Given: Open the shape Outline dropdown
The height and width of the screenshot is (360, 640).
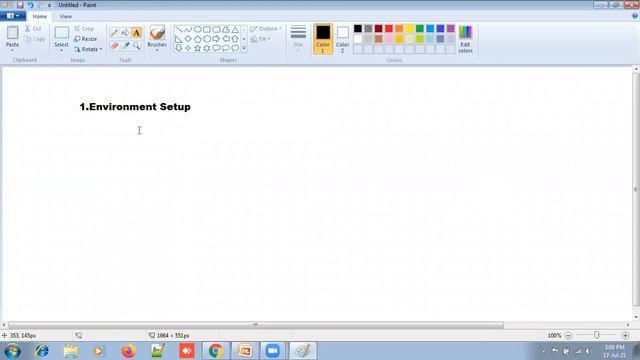Looking at the screenshot, I should pos(266,29).
